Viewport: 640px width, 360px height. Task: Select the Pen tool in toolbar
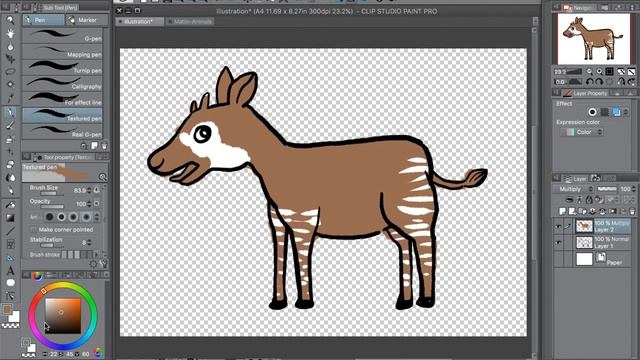click(11, 112)
